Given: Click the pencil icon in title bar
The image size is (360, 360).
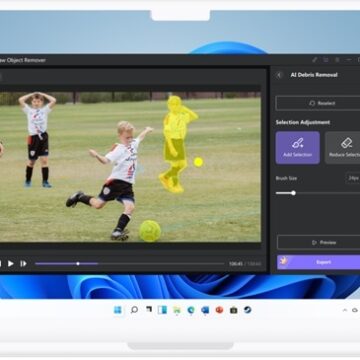Looking at the screenshot, I should (314, 60).
